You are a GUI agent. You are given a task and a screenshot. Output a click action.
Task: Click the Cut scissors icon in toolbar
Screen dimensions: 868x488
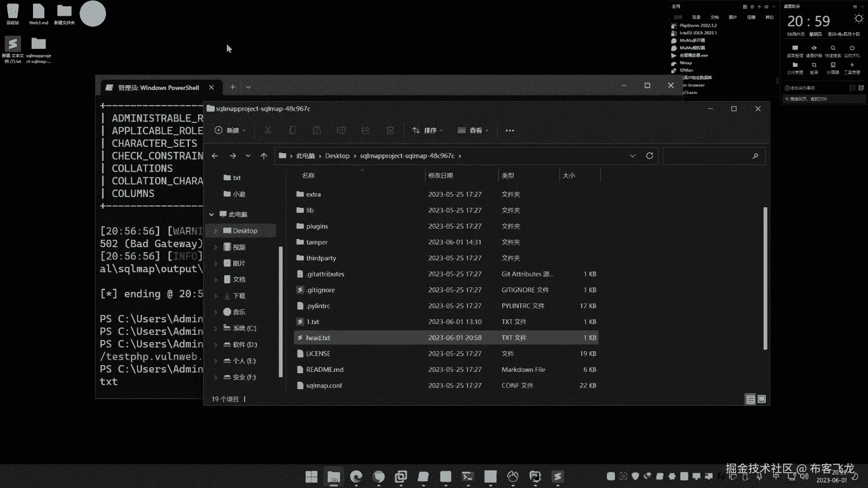(268, 131)
